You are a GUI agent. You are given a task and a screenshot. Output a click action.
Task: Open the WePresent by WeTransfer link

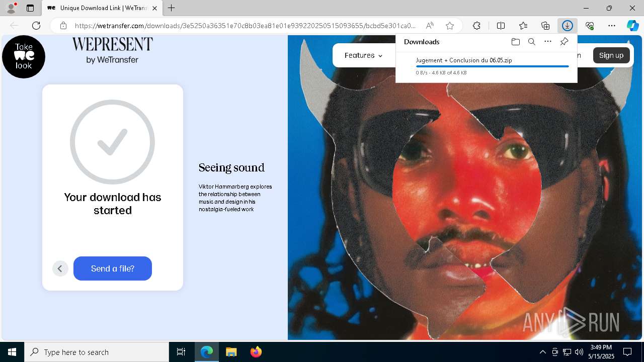tap(112, 51)
